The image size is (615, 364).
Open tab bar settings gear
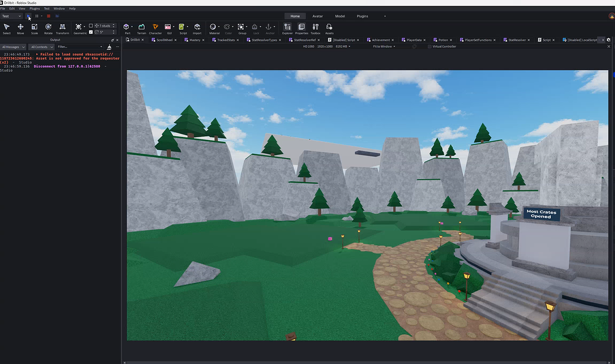click(x=609, y=40)
